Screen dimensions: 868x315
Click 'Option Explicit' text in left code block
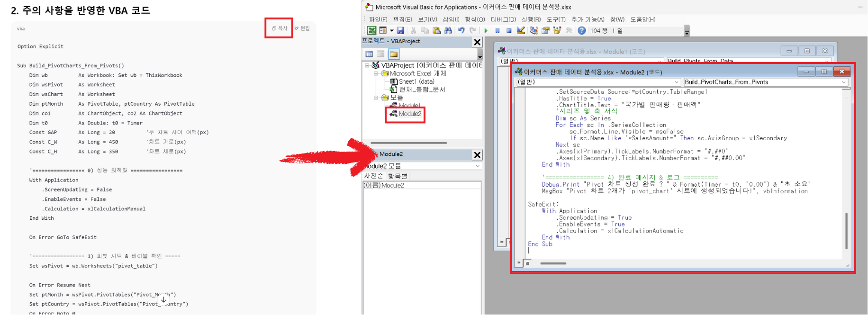click(x=40, y=46)
